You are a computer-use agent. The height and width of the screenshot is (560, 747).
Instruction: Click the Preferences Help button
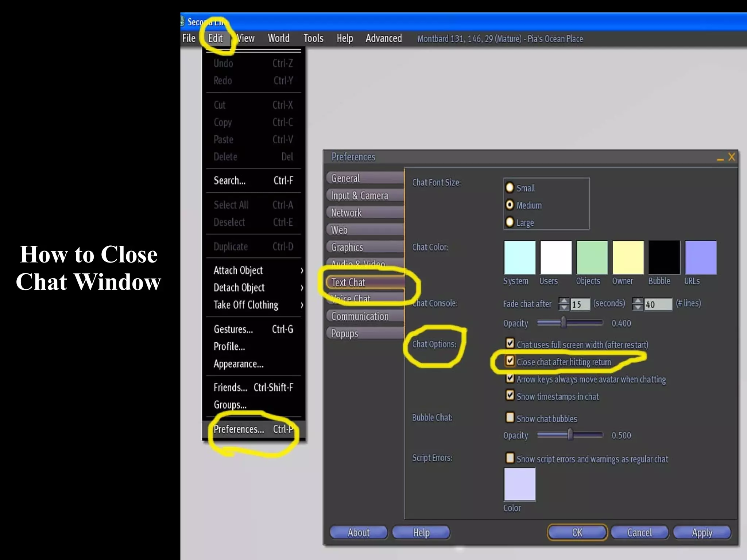[421, 533]
